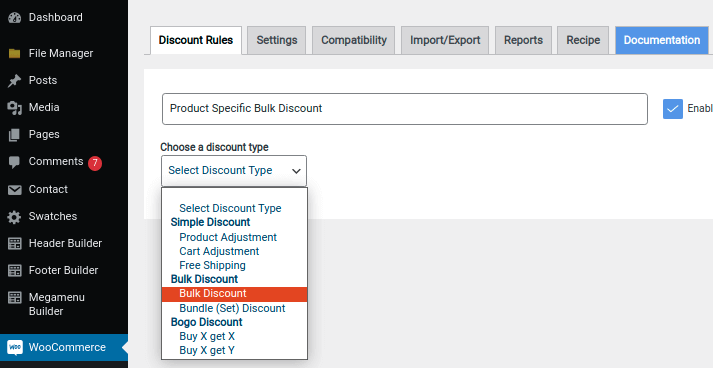This screenshot has height=368, width=713.
Task: Click the Contact envelope icon
Action: click(x=15, y=190)
